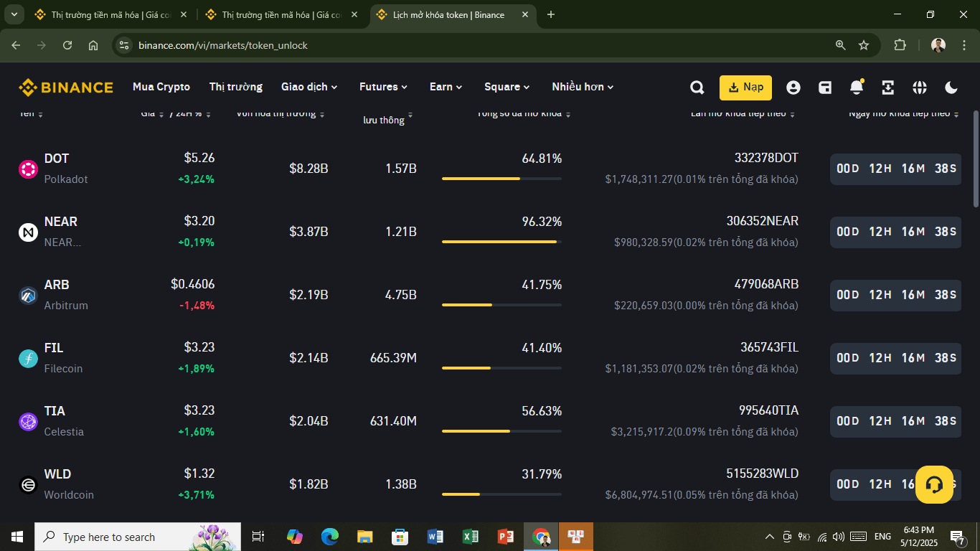980x551 pixels.
Task: Click the ENG input language indicator
Action: [882, 537]
